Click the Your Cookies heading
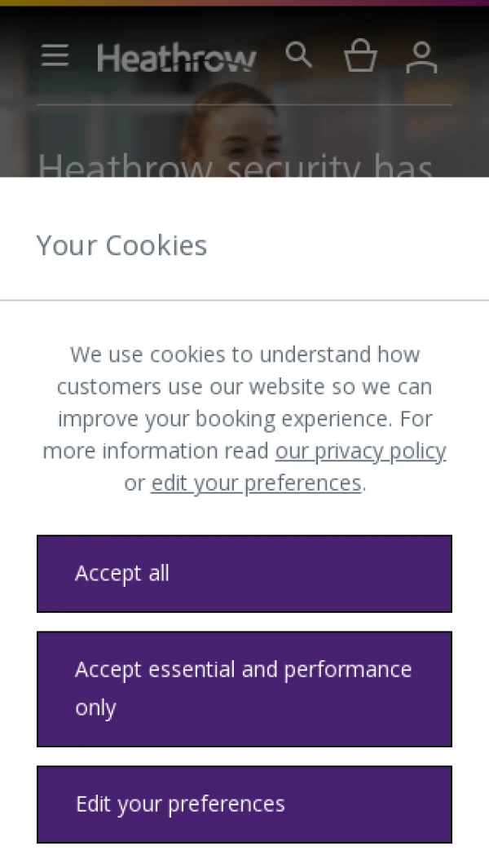The width and height of the screenshot is (489, 868). tap(121, 245)
